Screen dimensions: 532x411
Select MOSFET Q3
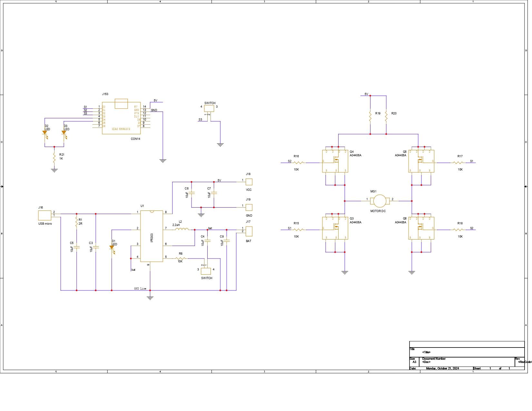tap(335, 228)
